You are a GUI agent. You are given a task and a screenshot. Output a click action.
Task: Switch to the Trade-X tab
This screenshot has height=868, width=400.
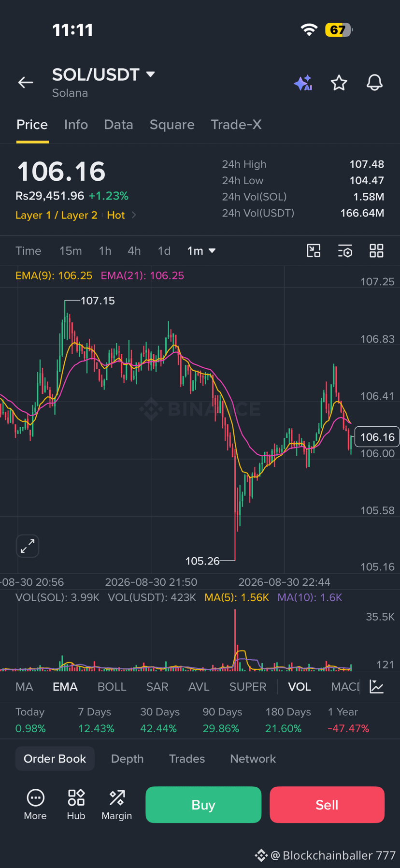[236, 125]
